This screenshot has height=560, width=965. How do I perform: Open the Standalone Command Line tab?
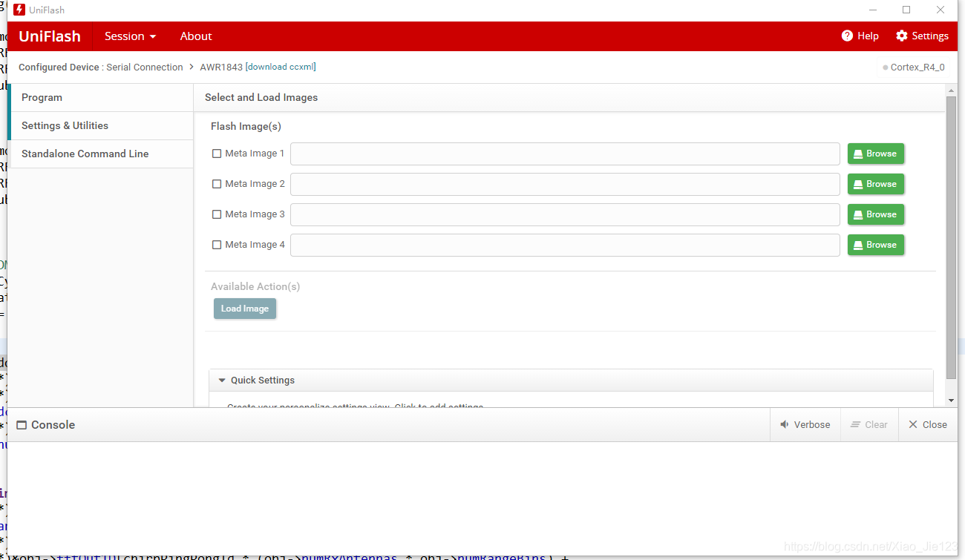tap(102, 154)
